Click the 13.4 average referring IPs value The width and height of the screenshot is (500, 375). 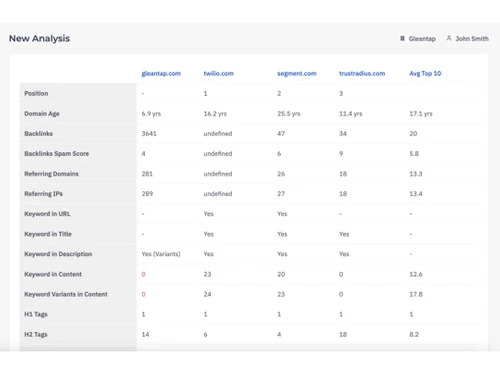pos(416,194)
